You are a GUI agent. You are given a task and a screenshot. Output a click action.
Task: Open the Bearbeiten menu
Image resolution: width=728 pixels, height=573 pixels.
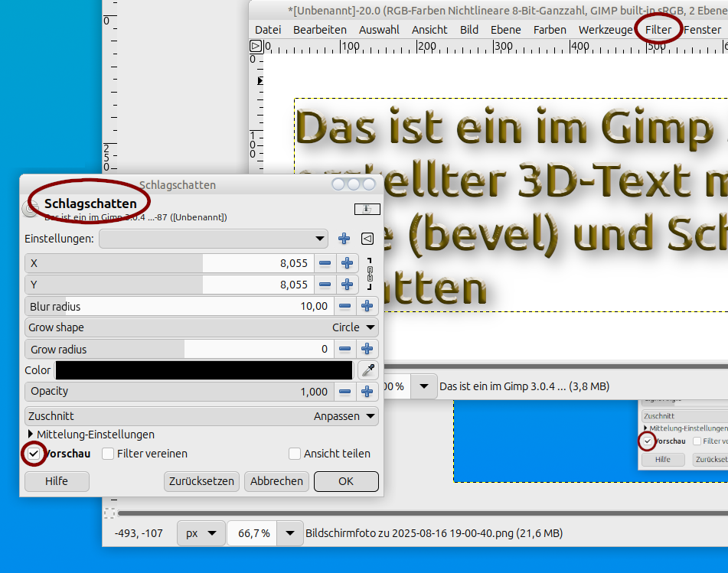click(319, 30)
